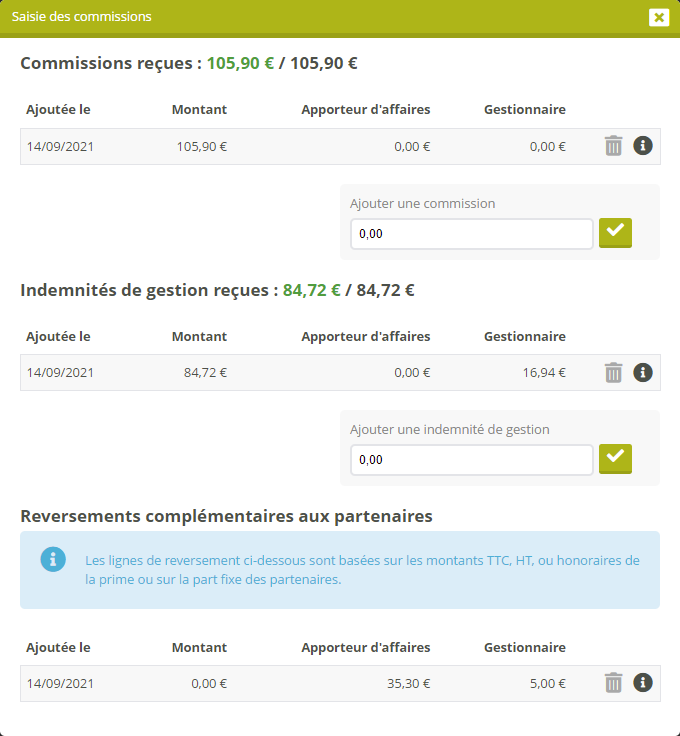This screenshot has width=680, height=736.
Task: Remove the complementary reversement line
Action: click(613, 683)
